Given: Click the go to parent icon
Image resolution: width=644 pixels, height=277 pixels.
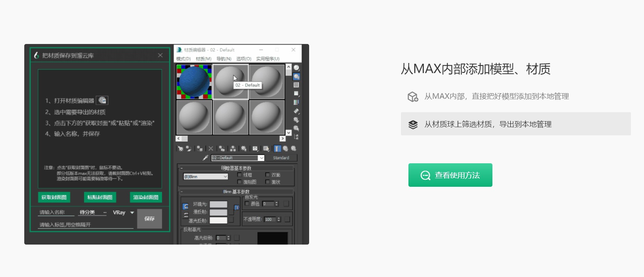Looking at the screenshot, I should [x=286, y=148].
